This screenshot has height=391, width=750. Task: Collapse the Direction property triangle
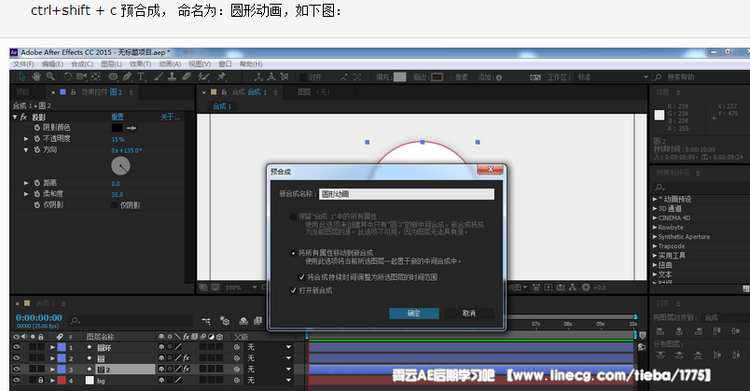(x=26, y=150)
